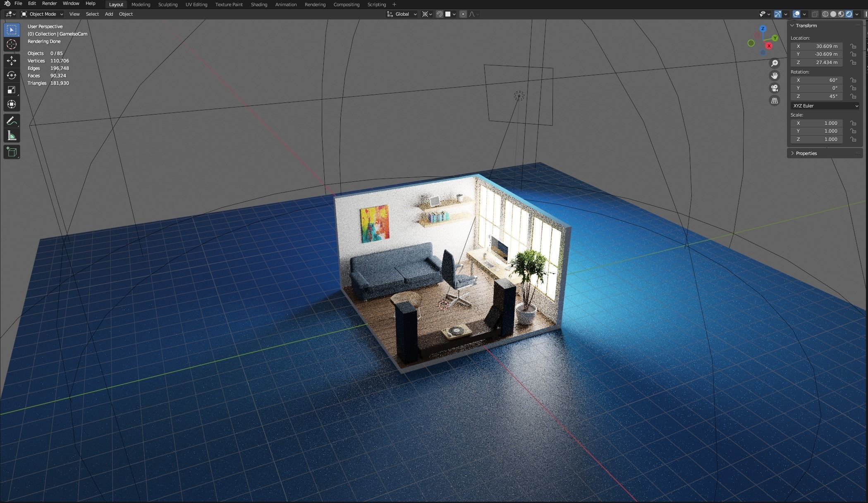
Task: Toggle the X-Ray display button
Action: pos(815,14)
